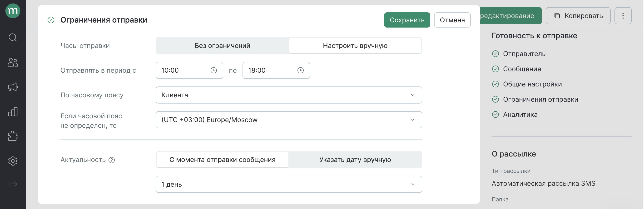Click the help question mark next to Актуальность
The image size is (644, 209).
pyautogui.click(x=112, y=160)
